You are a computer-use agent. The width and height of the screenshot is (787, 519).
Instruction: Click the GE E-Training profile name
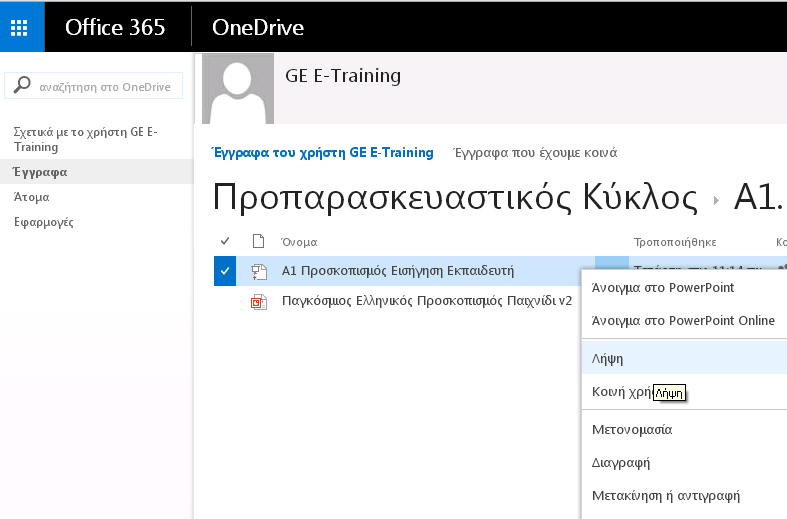pyautogui.click(x=343, y=76)
